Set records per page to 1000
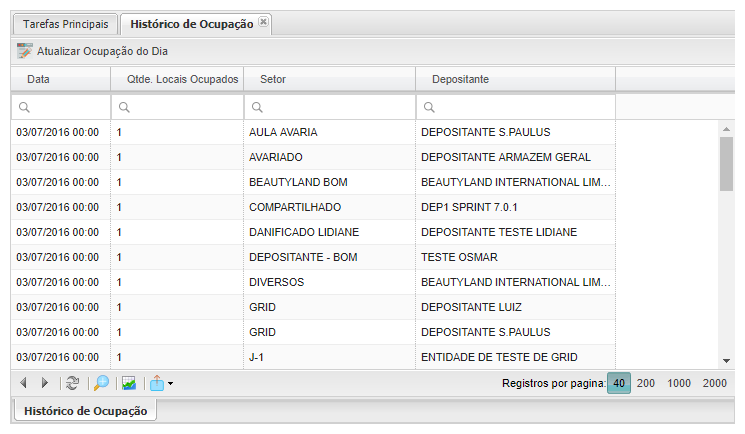The width and height of the screenshot is (745, 434). coord(679,383)
